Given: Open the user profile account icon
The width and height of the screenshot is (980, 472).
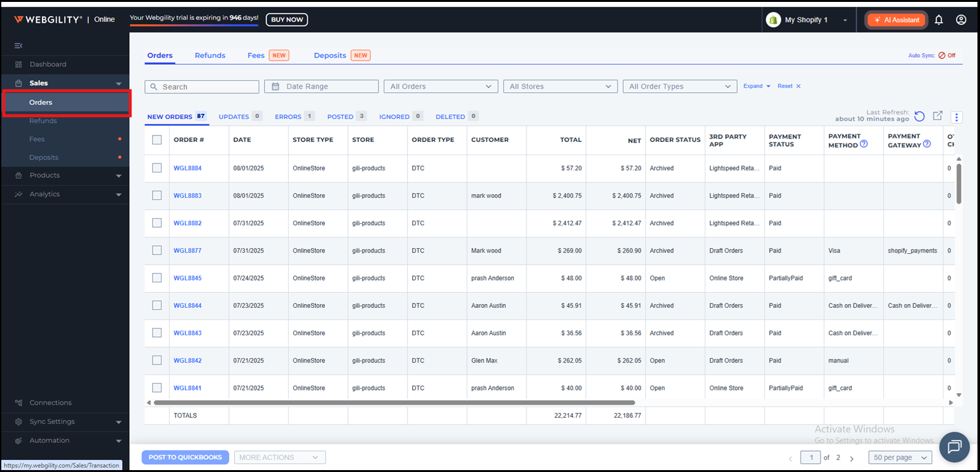Looking at the screenshot, I should tap(961, 20).
